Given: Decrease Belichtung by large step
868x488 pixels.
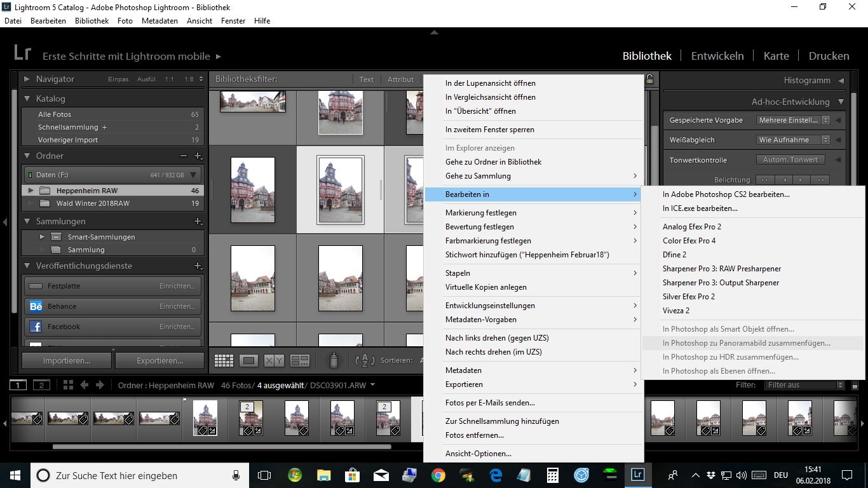Looking at the screenshot, I should coord(764,180).
